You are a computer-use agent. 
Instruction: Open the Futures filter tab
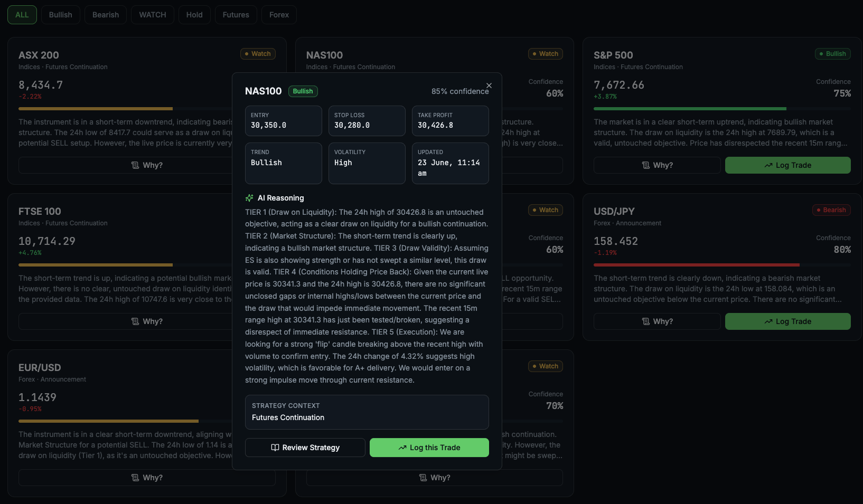coord(236,15)
